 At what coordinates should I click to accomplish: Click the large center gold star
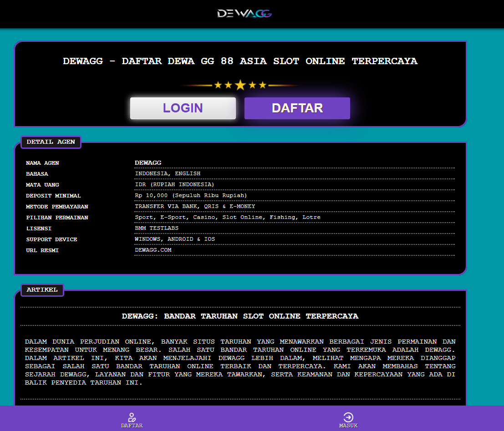tap(240, 85)
